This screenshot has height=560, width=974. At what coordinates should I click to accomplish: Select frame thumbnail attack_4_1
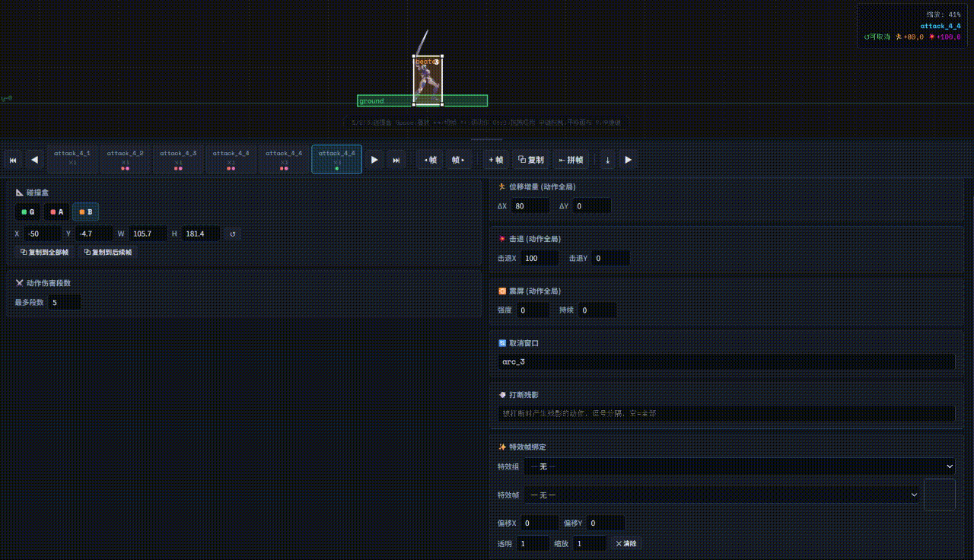[72, 159]
